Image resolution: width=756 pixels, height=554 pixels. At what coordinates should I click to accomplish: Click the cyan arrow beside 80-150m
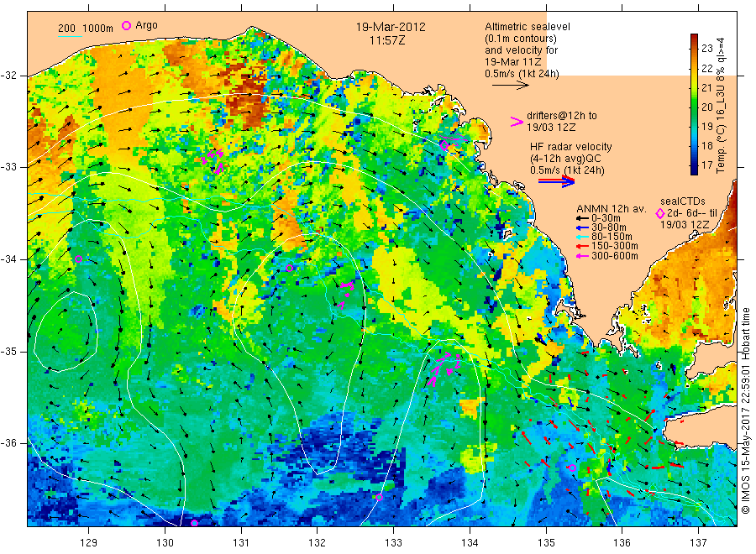(582, 237)
